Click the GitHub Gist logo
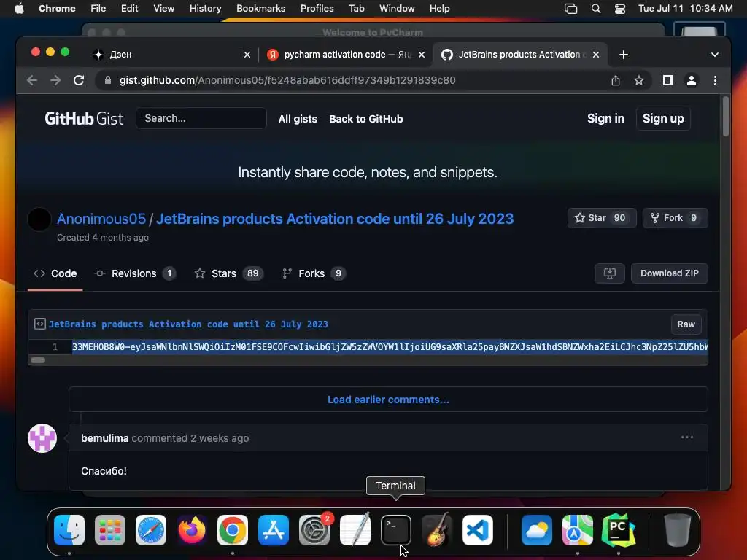The height and width of the screenshot is (560, 747). tap(84, 119)
